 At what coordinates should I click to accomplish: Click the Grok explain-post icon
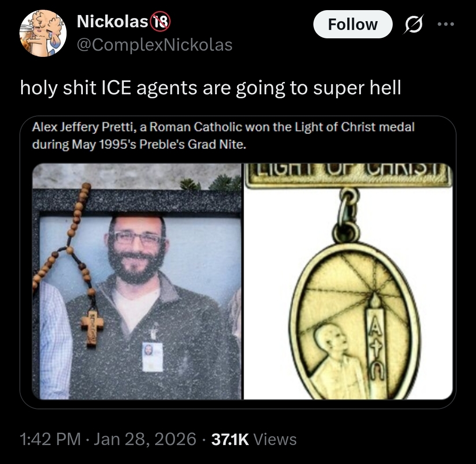click(413, 24)
